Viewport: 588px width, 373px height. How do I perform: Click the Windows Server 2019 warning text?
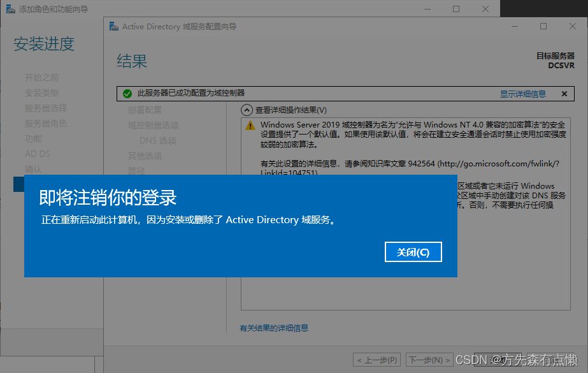click(413, 135)
